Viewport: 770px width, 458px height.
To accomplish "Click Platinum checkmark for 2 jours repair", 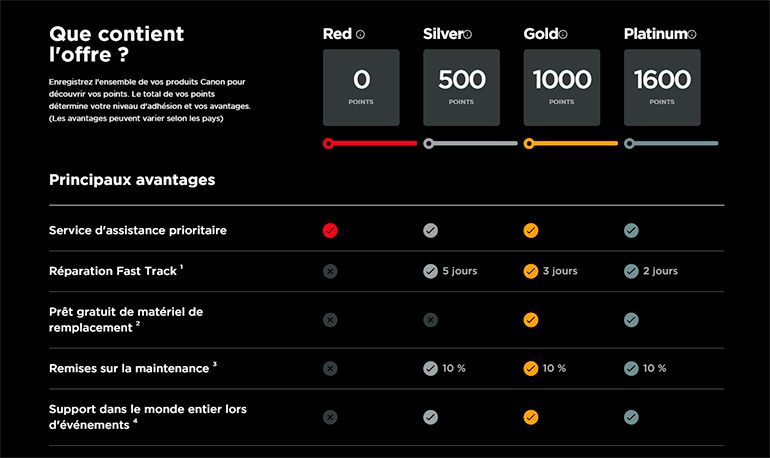I will [631, 271].
